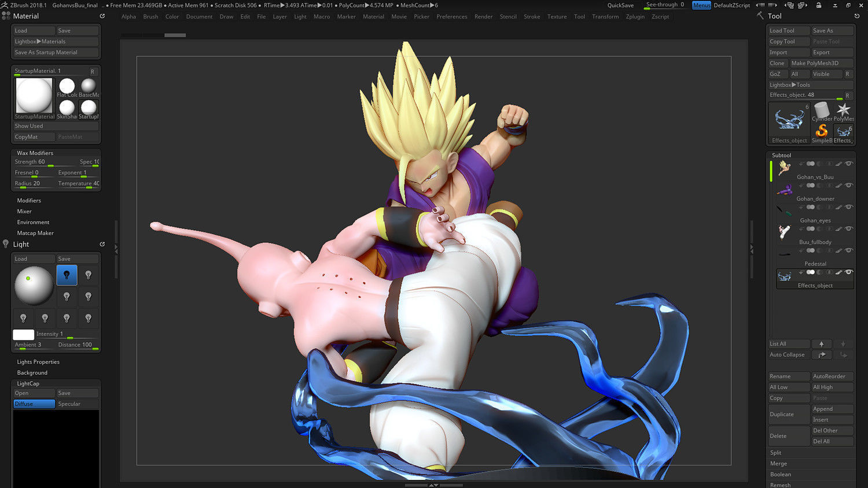Viewport: 868px width, 488px height.
Task: Select the PolyMesh star tool thumbnail
Action: [x=844, y=111]
